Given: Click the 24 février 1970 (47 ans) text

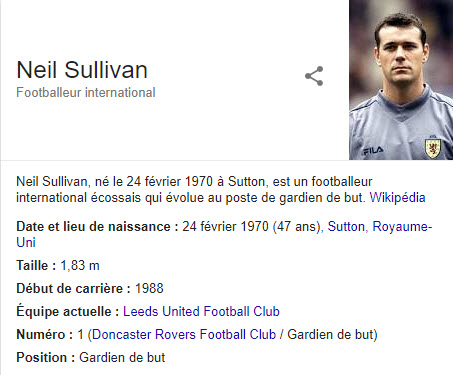Looking at the screenshot, I should 252,227.
